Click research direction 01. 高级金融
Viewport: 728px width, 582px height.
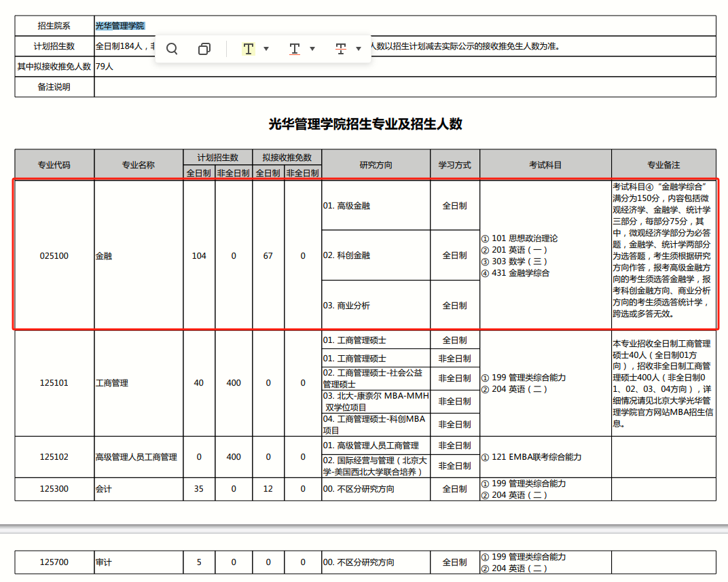tap(347, 206)
